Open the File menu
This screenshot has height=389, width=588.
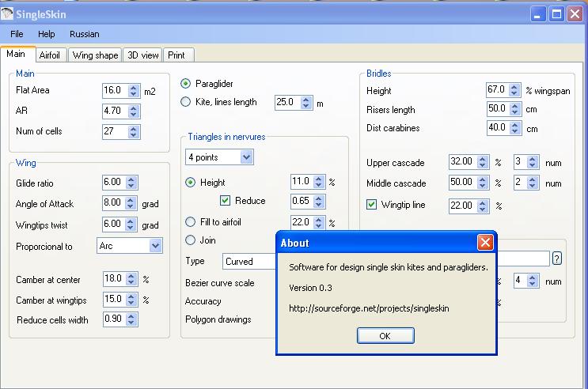17,35
